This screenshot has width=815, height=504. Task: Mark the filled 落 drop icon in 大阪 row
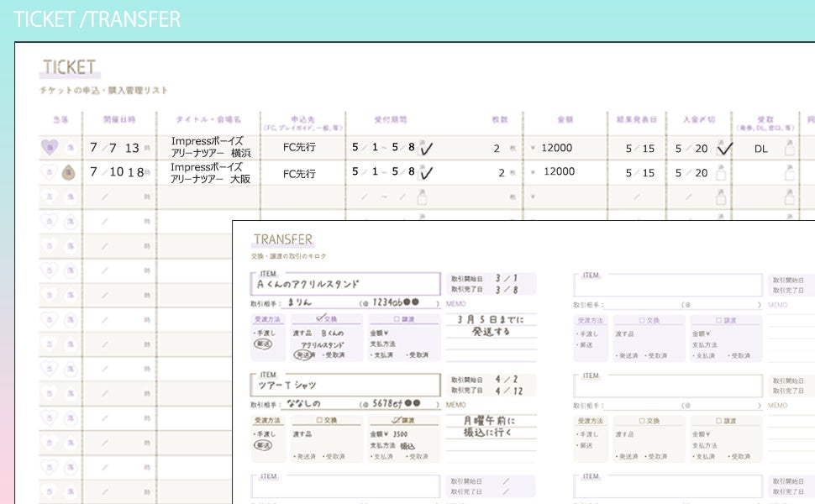point(69,172)
